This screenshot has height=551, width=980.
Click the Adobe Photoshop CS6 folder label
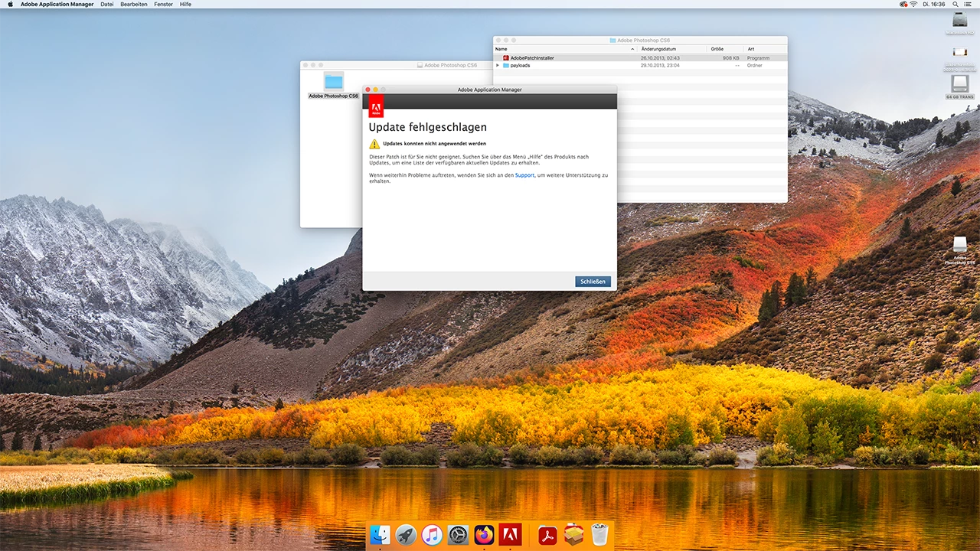pyautogui.click(x=333, y=96)
